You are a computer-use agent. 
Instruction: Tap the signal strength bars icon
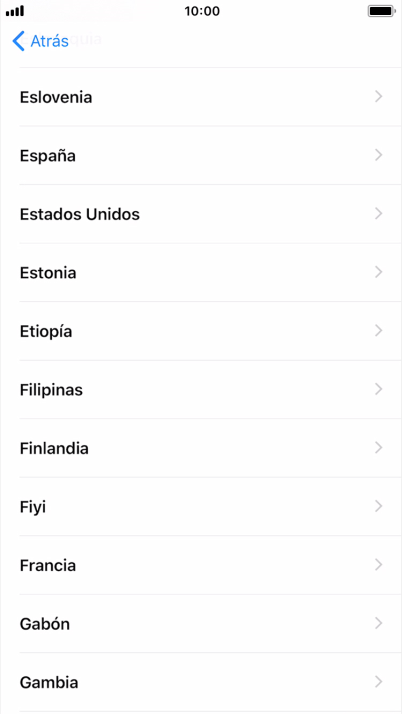tap(15, 11)
